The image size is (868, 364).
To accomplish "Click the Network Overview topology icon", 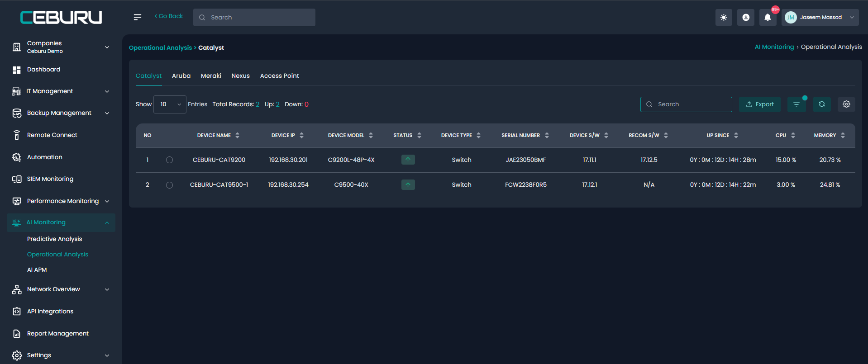I will (17, 289).
